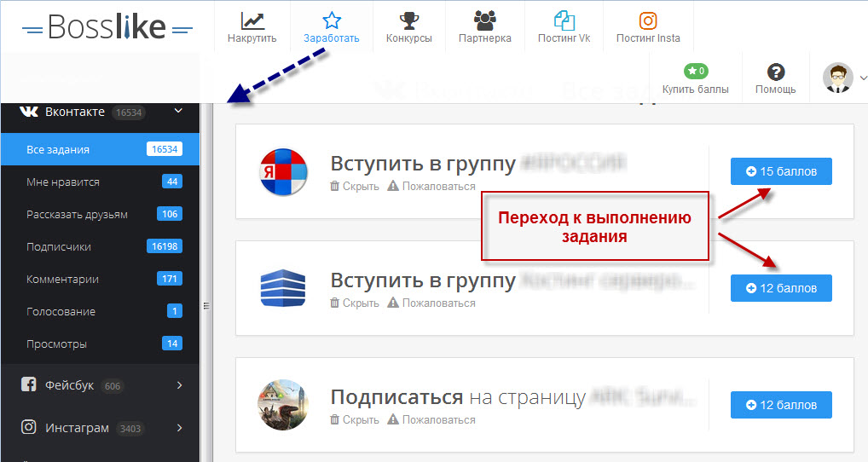Select Рассказать друзьям tasks

click(101, 214)
